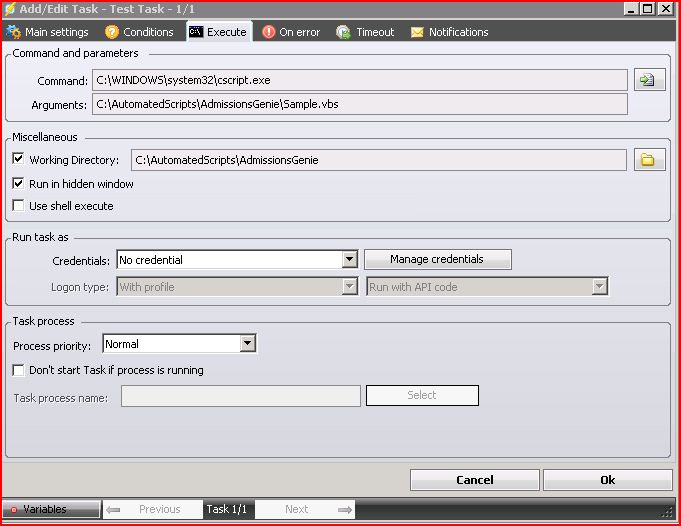Screen dimensions: 681x526
Task: Click the red On error tab icon
Action: click(269, 32)
